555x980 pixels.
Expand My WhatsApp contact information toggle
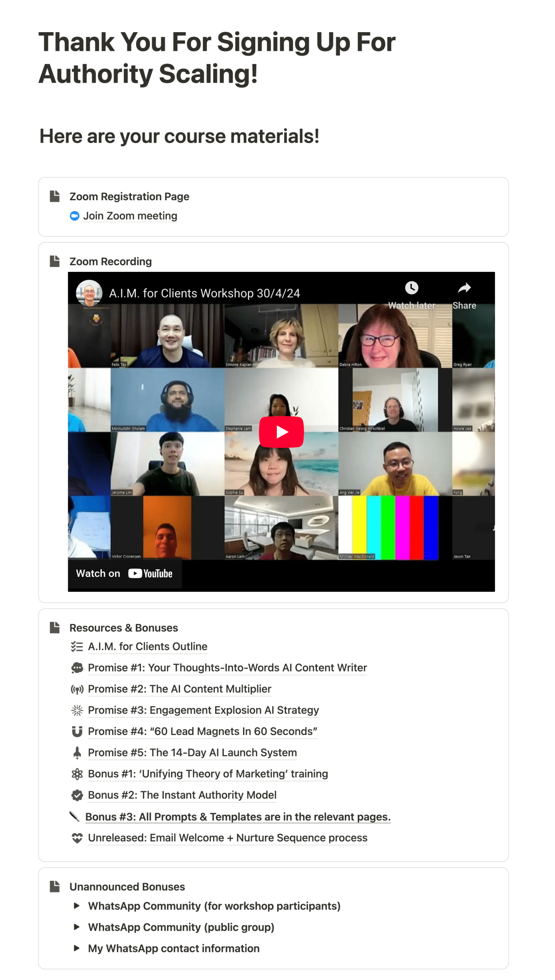click(x=77, y=948)
